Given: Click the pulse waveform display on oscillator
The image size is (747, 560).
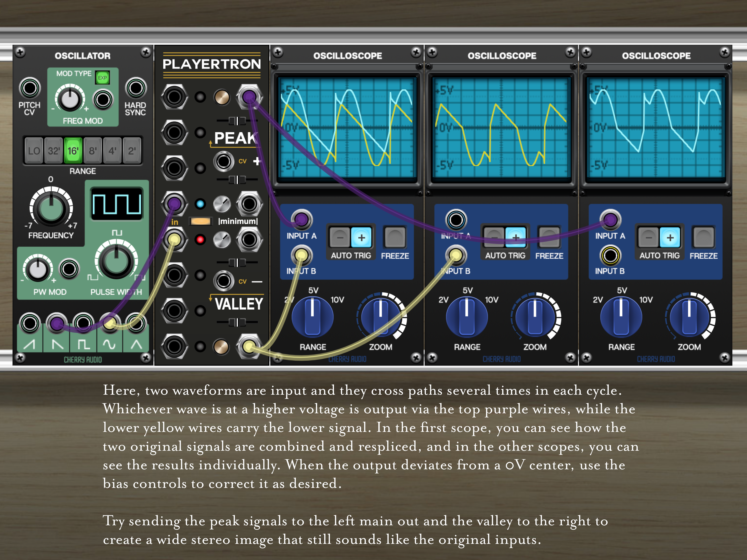Looking at the screenshot, I should pyautogui.click(x=117, y=204).
